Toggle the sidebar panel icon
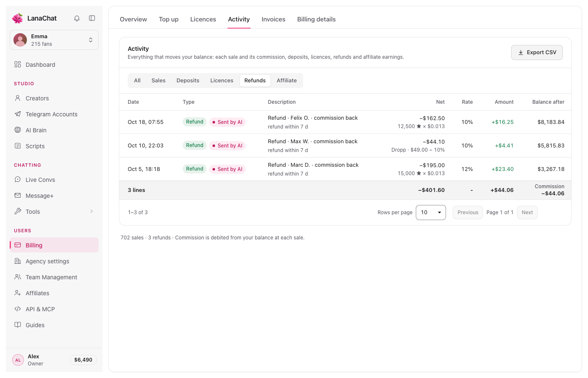The height and width of the screenshot is (378, 588). pos(92,18)
